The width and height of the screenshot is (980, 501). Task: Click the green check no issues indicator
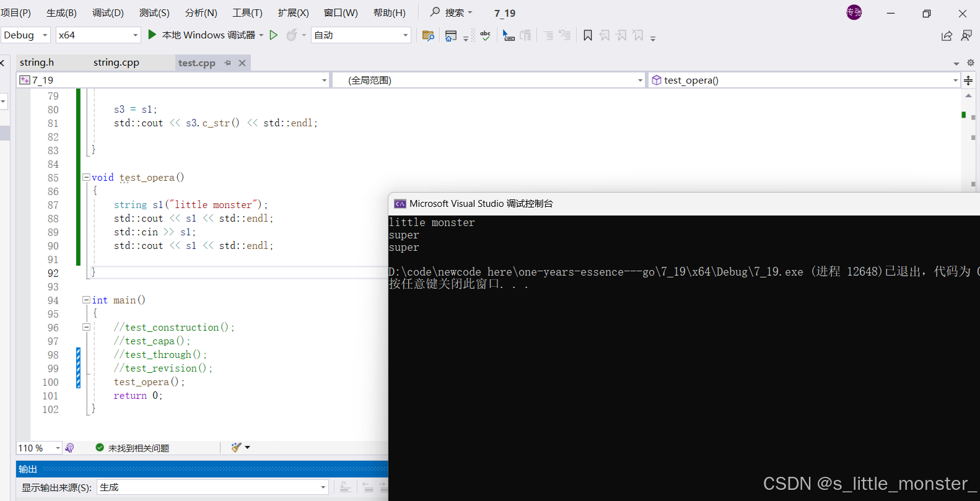click(x=100, y=447)
